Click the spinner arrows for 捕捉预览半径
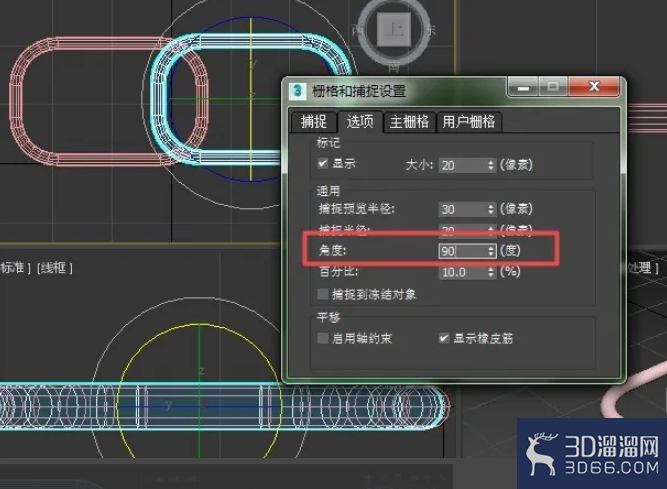 coord(491,209)
